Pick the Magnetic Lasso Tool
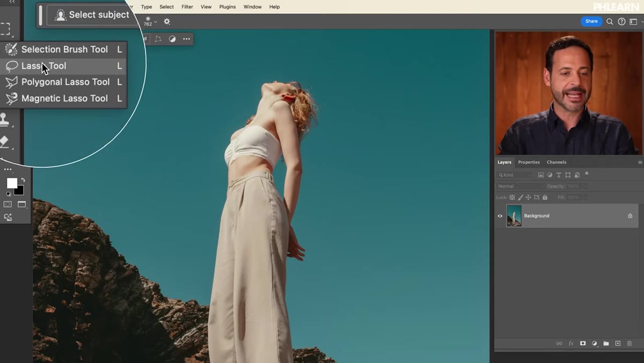644x363 pixels. pyautogui.click(x=64, y=99)
